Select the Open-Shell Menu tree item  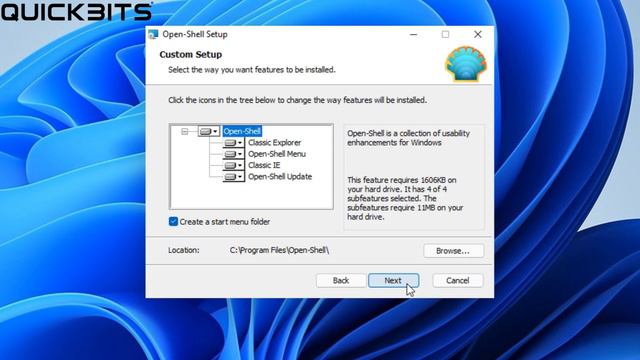tap(277, 154)
